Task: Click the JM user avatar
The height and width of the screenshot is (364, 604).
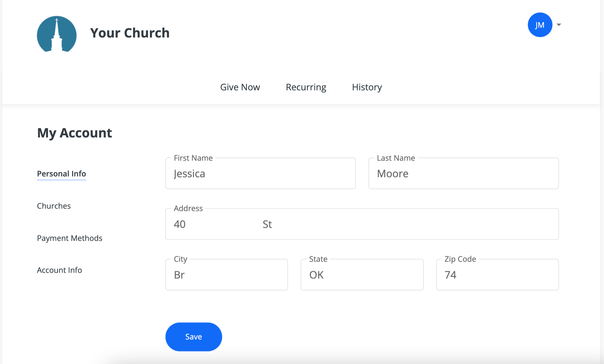Action: (540, 25)
